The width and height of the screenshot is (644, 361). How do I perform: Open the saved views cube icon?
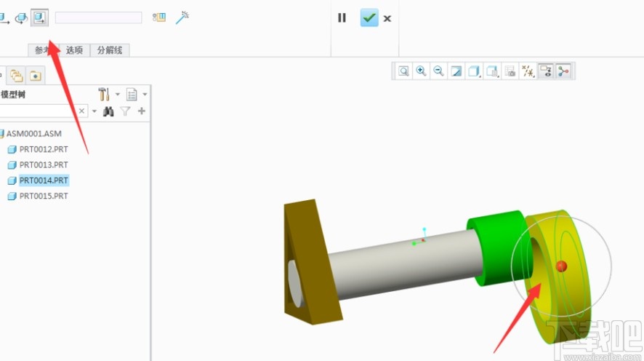pos(492,71)
